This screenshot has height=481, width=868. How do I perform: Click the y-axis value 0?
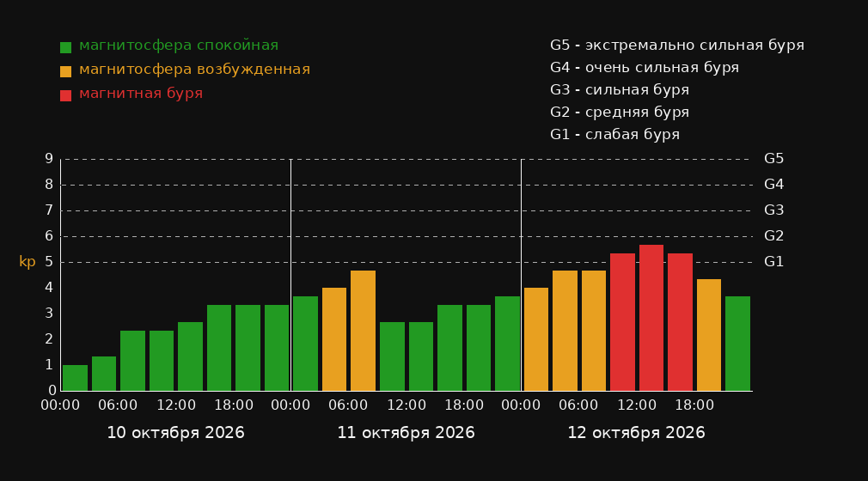tap(52, 390)
